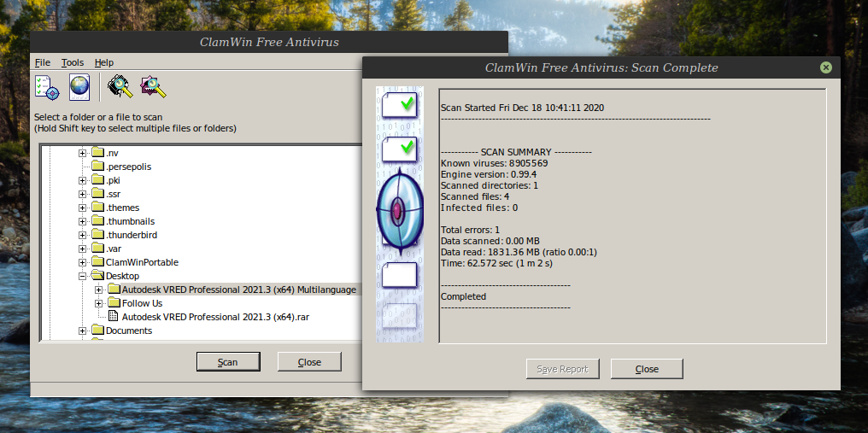
Task: Select the .themes folder icon
Action: (98, 207)
